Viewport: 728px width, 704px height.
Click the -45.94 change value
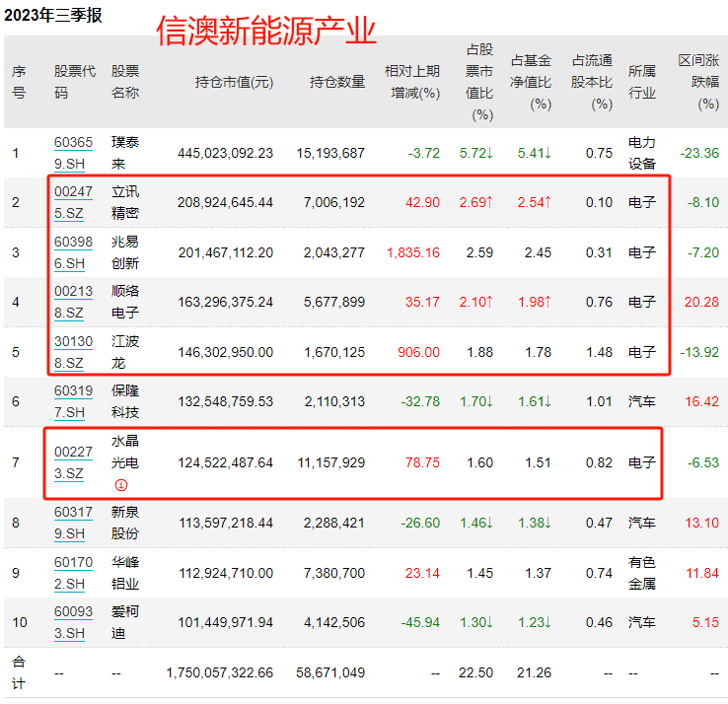[x=420, y=622]
